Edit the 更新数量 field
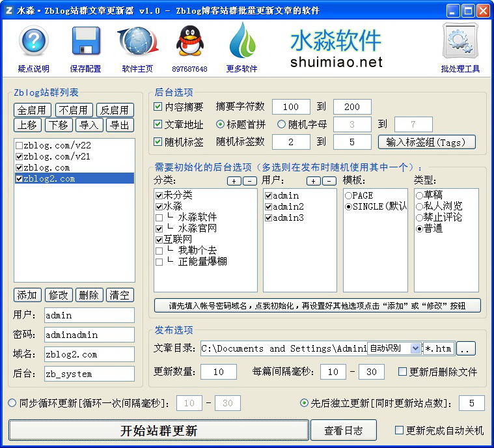Viewport: 494px width, 448px height. tap(219, 372)
